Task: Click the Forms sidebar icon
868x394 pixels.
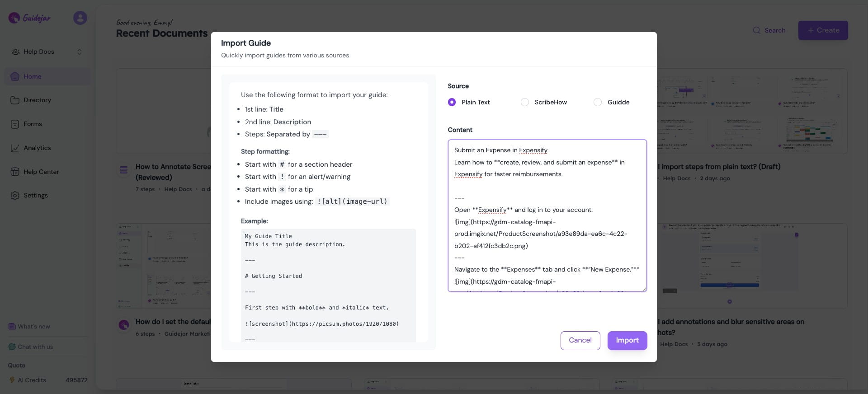Action: 15,124
